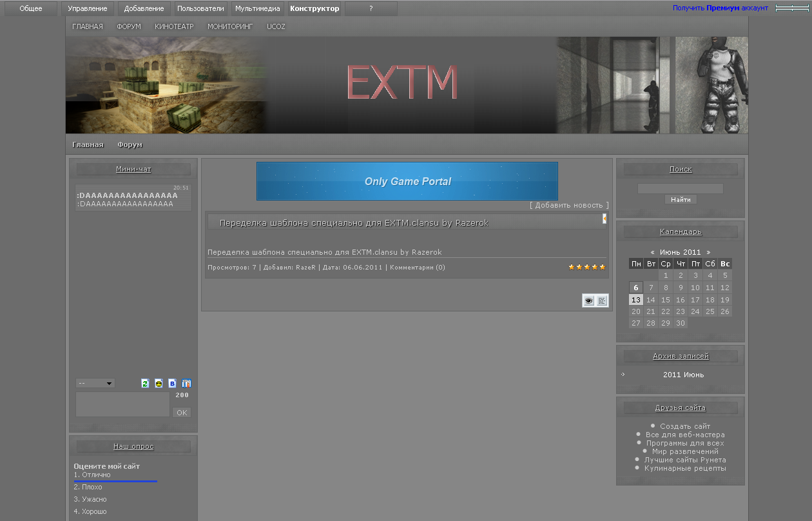
Task: Open the Лучшие сайты Рунета link
Action: pyautogui.click(x=685, y=460)
